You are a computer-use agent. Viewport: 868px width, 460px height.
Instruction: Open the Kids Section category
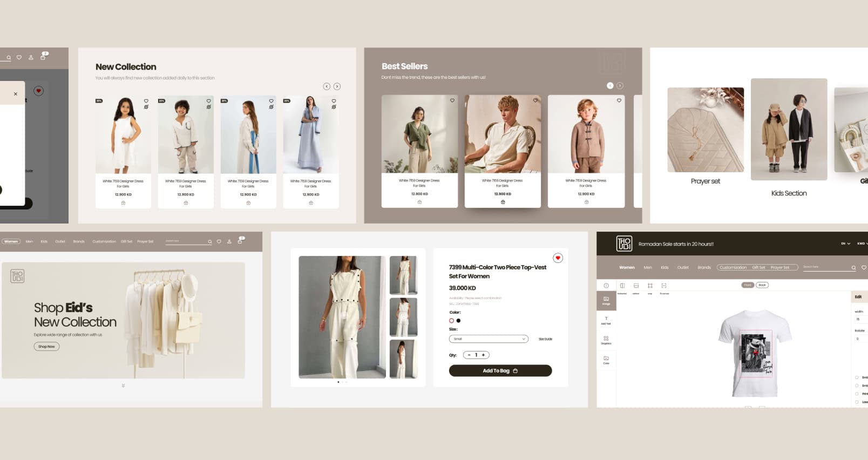coord(789,138)
